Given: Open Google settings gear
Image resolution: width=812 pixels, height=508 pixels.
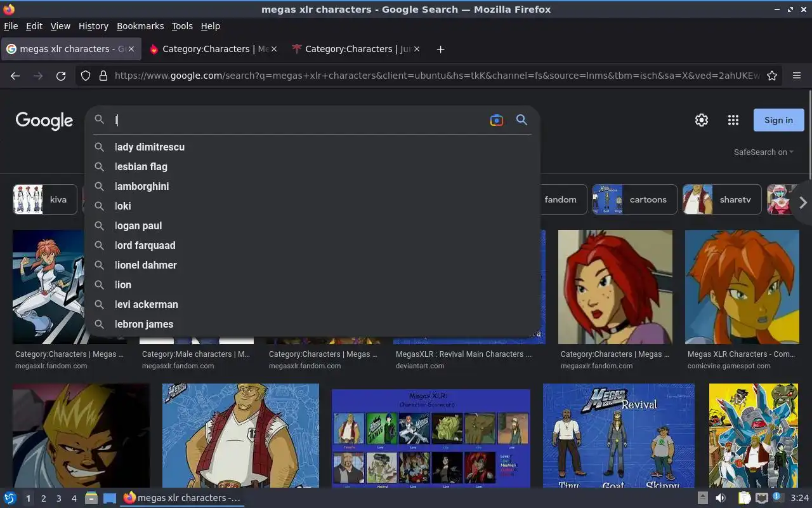Looking at the screenshot, I should tap(702, 120).
